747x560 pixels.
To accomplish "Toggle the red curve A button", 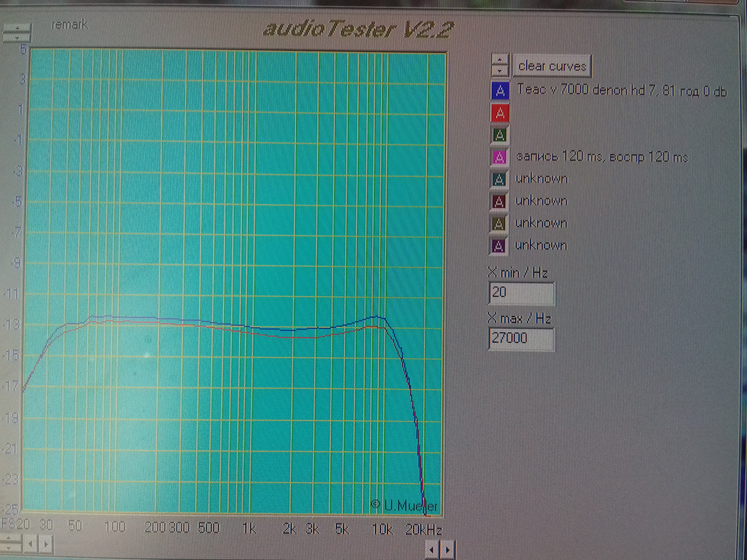I will pyautogui.click(x=500, y=113).
